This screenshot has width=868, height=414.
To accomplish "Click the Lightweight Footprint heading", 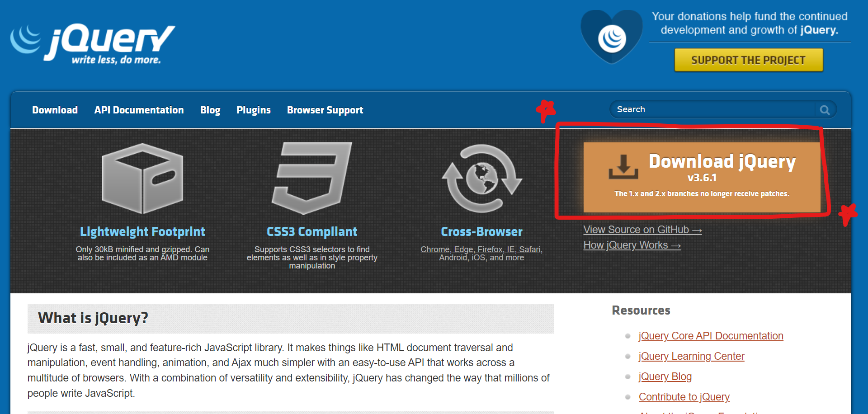I will (x=142, y=231).
